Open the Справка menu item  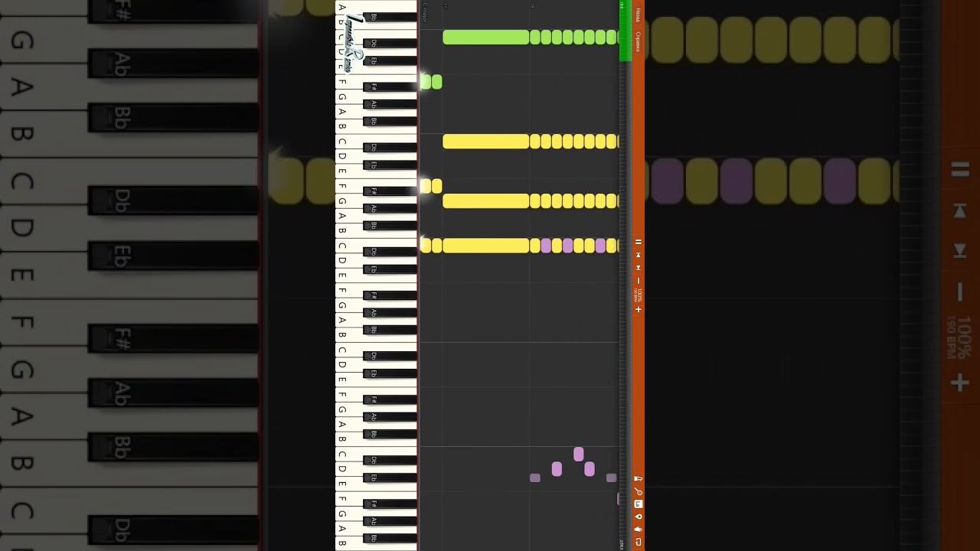coord(639,41)
